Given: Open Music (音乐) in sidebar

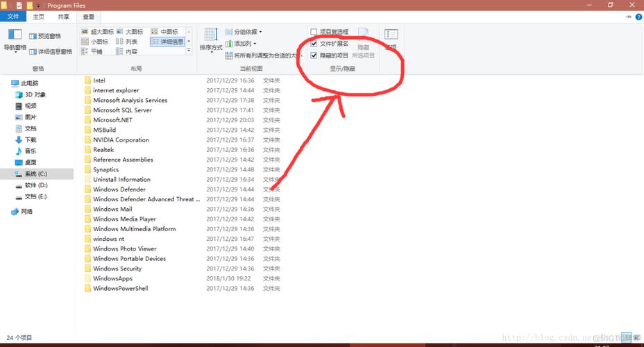Looking at the screenshot, I should click(x=26, y=151).
